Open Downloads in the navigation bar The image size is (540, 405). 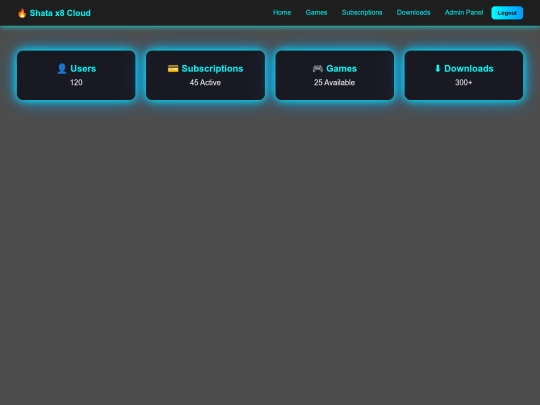point(413,13)
